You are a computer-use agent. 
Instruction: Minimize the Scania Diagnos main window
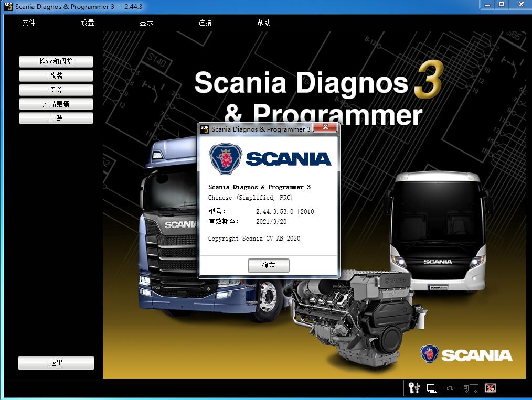[x=487, y=5]
